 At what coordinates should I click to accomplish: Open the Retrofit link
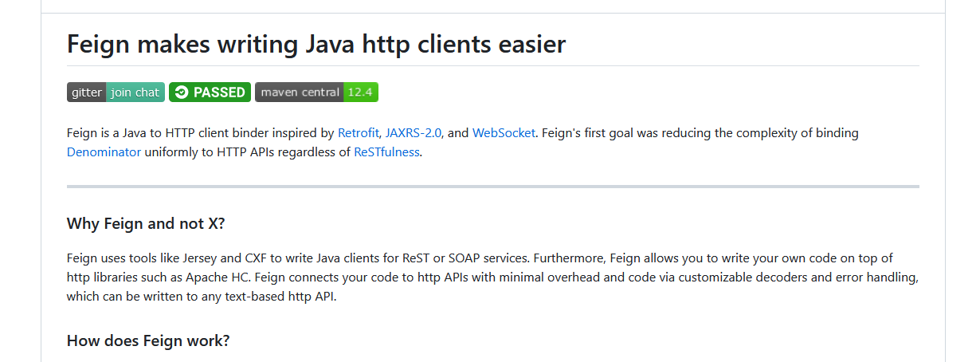[358, 133]
